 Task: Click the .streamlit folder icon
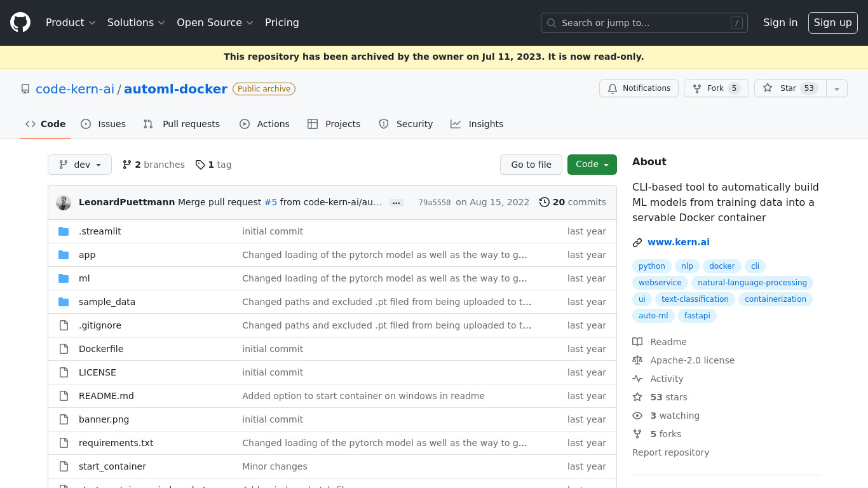pos(64,231)
